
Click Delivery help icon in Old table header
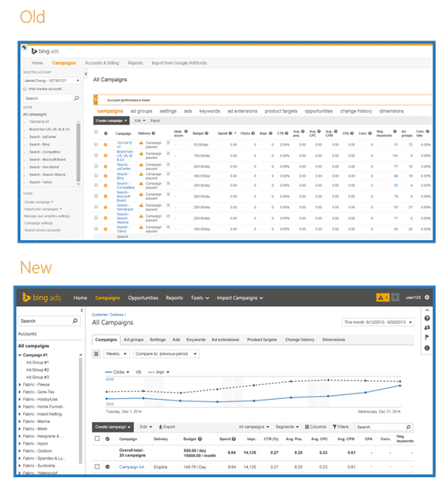click(x=153, y=133)
